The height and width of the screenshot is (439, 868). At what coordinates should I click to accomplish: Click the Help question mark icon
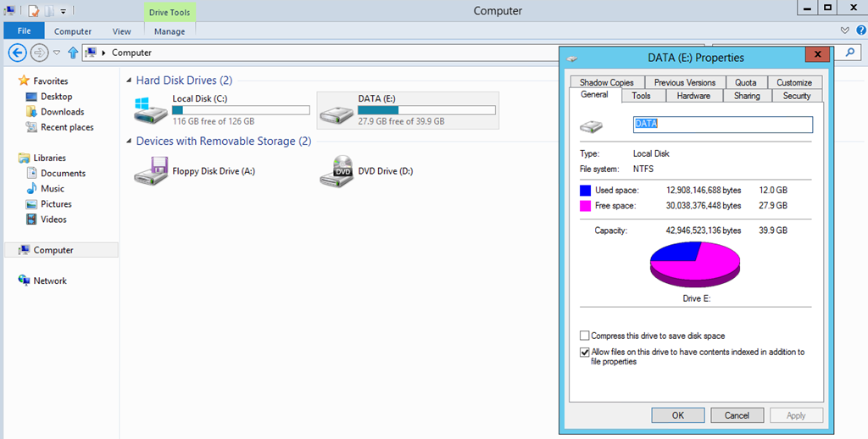(861, 31)
